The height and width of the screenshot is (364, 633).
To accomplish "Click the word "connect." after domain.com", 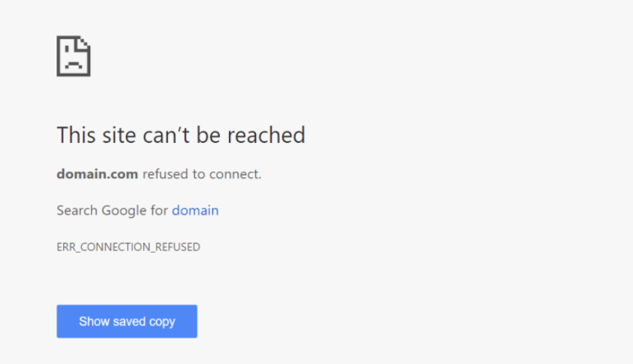I will (236, 174).
